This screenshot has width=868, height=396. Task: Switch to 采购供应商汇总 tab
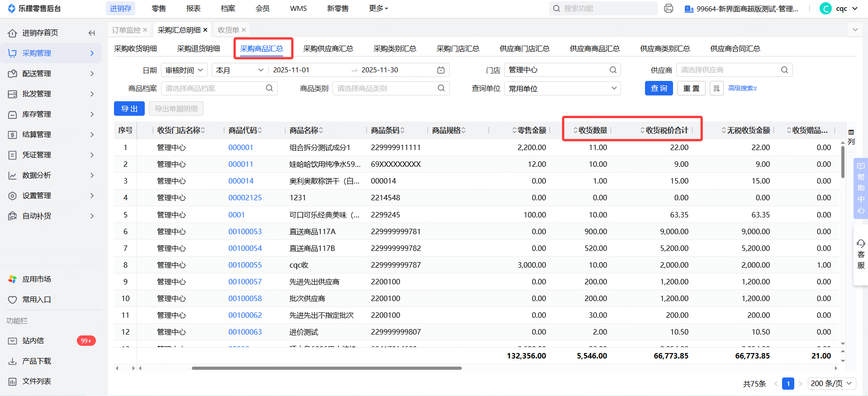point(328,49)
